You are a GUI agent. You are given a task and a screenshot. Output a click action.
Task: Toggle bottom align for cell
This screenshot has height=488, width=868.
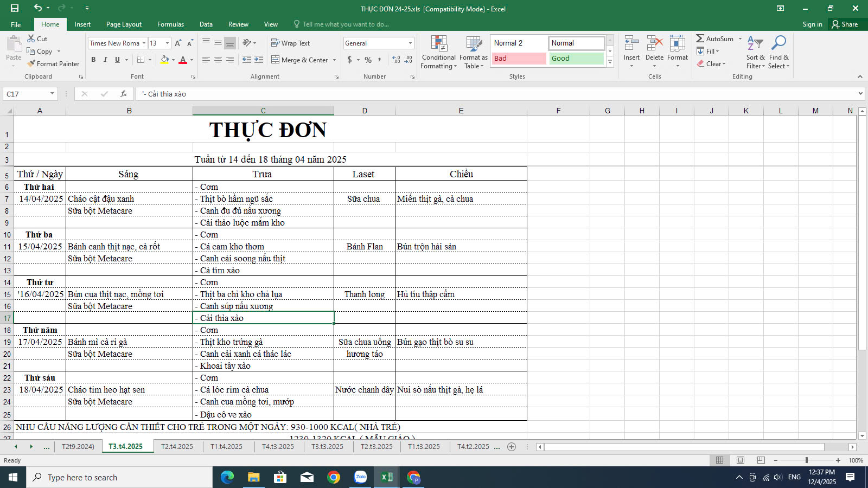(x=230, y=43)
